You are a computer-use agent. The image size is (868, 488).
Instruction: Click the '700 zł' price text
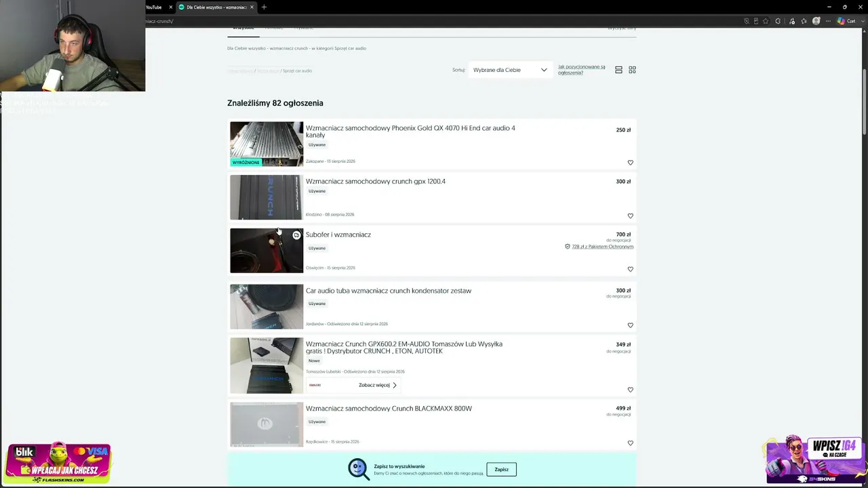[623, 235]
